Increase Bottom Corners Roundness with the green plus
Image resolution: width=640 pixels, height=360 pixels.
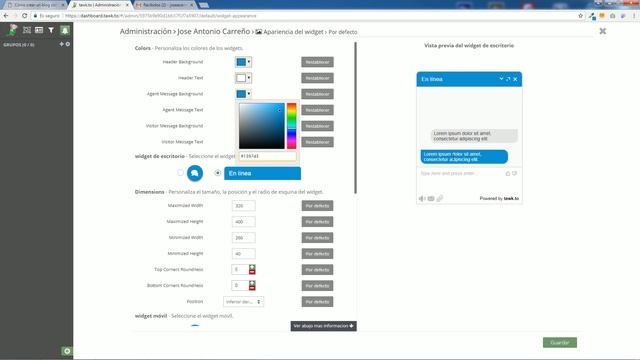pyautogui.click(x=252, y=283)
